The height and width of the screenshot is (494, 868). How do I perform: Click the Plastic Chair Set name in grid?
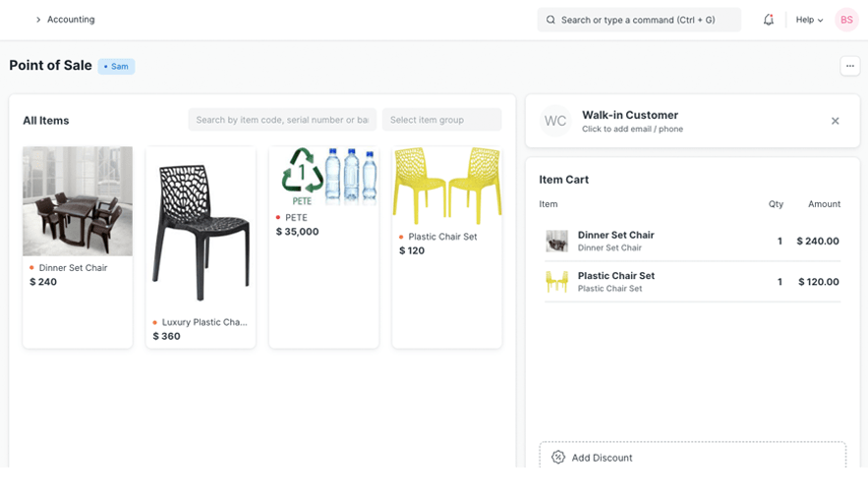point(442,237)
